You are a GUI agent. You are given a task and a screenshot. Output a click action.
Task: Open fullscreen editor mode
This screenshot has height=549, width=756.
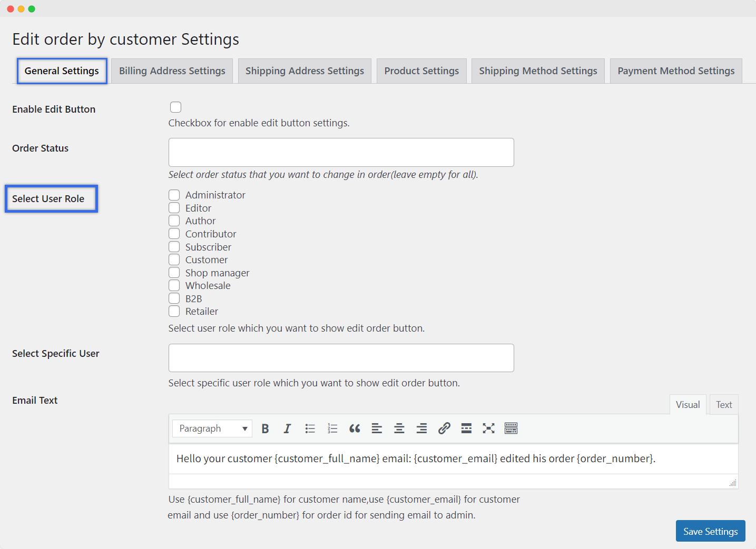(488, 428)
